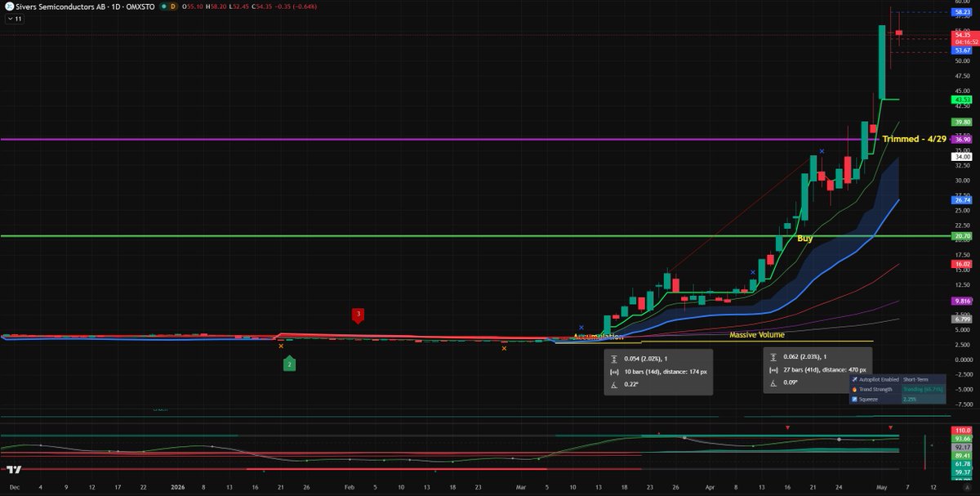Expand the collapsed indicators legend showing 11
The height and width of the screenshot is (496, 980).
click(16, 18)
